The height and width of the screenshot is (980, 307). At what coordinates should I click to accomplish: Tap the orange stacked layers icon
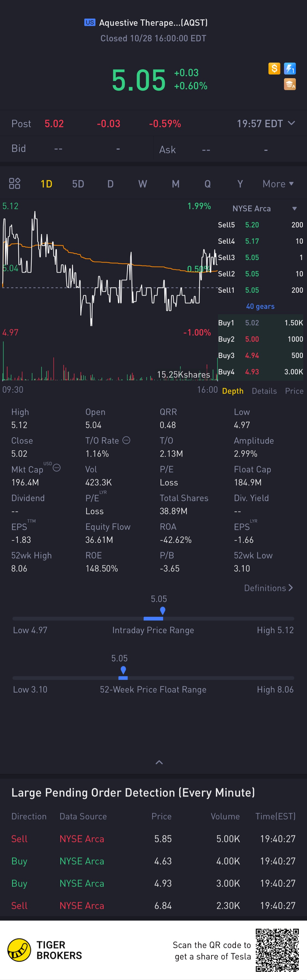(290, 84)
